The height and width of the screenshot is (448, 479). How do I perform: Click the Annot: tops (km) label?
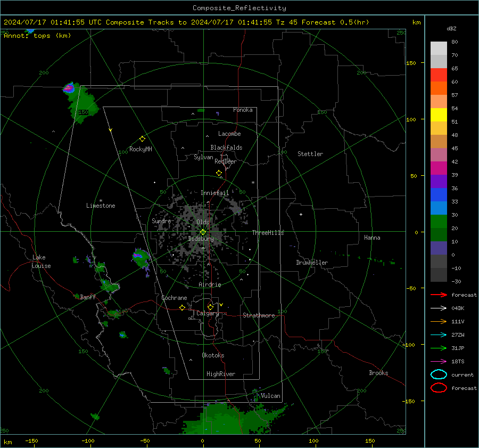click(x=37, y=36)
